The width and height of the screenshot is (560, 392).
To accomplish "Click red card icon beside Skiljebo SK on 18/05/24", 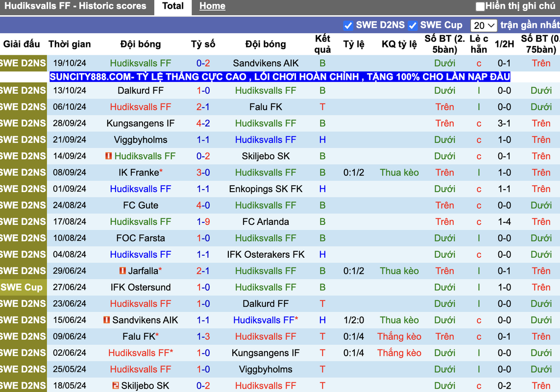I will [115, 386].
